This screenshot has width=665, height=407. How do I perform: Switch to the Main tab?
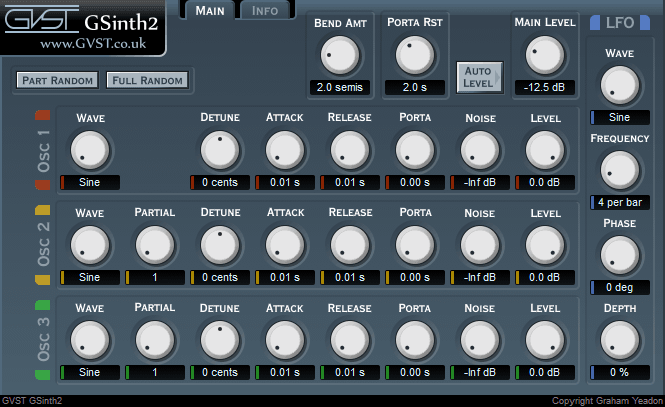click(x=210, y=11)
